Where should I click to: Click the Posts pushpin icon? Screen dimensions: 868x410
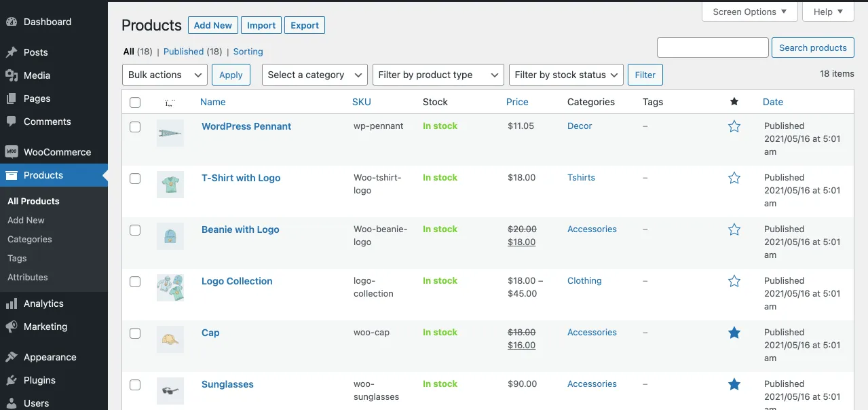11,52
